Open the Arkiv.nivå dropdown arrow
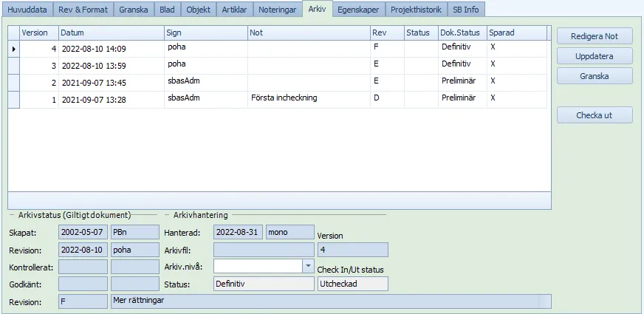644x314 pixels. (x=308, y=266)
